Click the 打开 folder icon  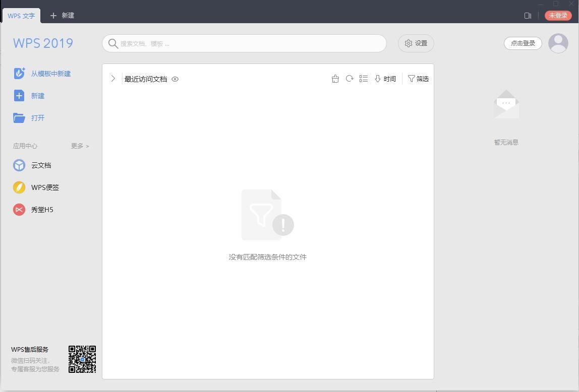[19, 118]
